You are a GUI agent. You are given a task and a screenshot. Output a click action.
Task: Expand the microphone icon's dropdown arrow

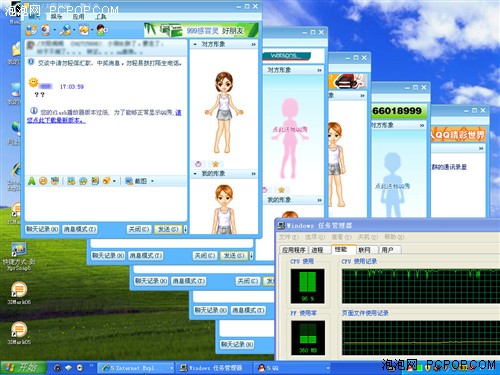coord(74,31)
